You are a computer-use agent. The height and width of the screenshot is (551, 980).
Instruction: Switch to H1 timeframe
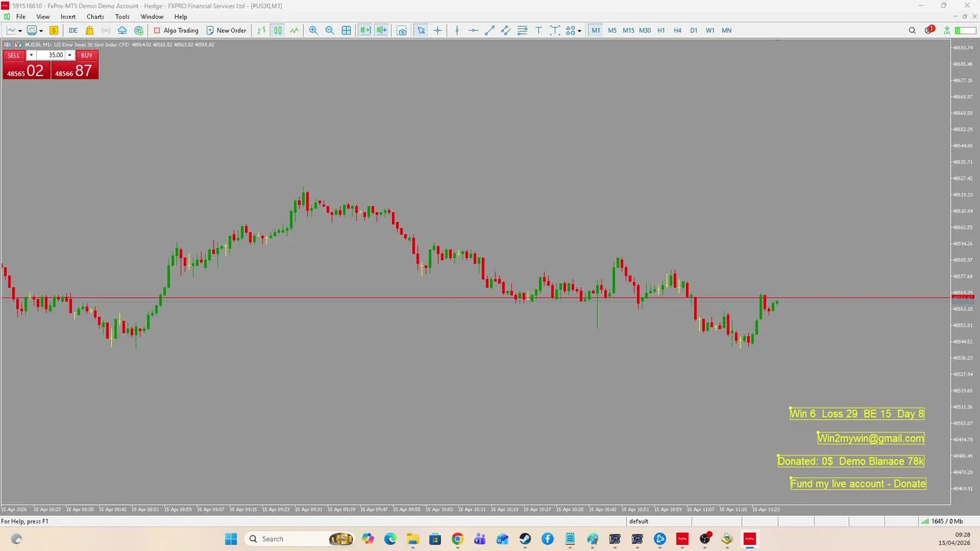pyautogui.click(x=661, y=31)
